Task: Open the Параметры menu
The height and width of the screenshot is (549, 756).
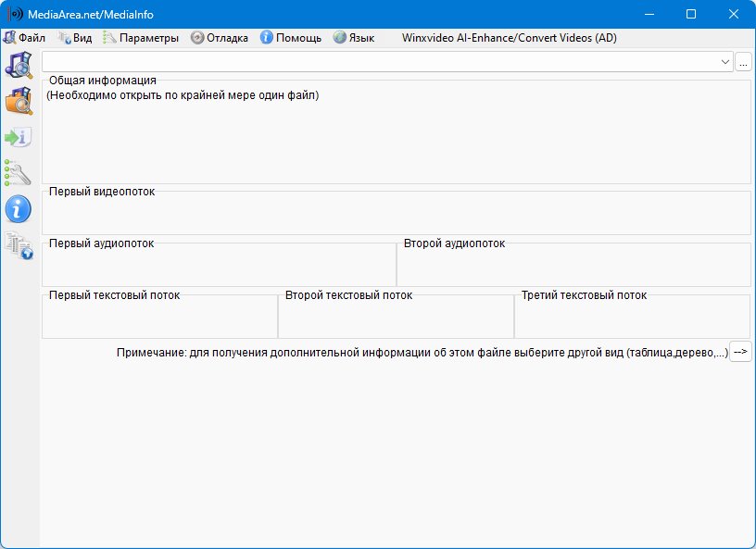Action: [141, 38]
